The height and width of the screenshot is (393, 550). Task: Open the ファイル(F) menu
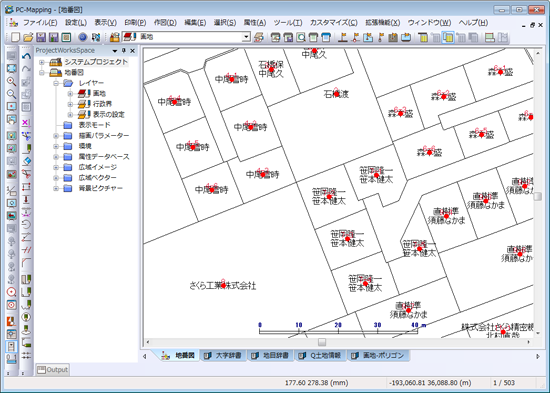(x=40, y=23)
